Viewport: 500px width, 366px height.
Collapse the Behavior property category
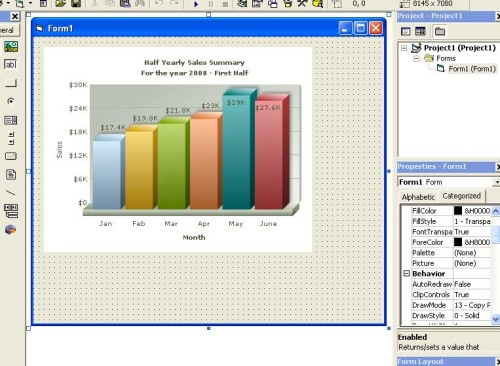pyautogui.click(x=407, y=273)
